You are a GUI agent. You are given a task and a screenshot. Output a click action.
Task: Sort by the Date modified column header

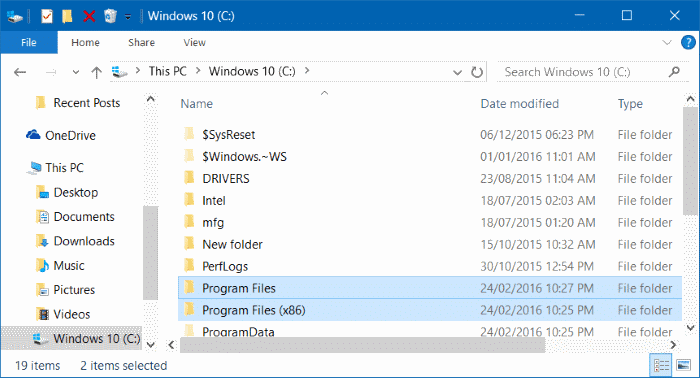pos(520,104)
